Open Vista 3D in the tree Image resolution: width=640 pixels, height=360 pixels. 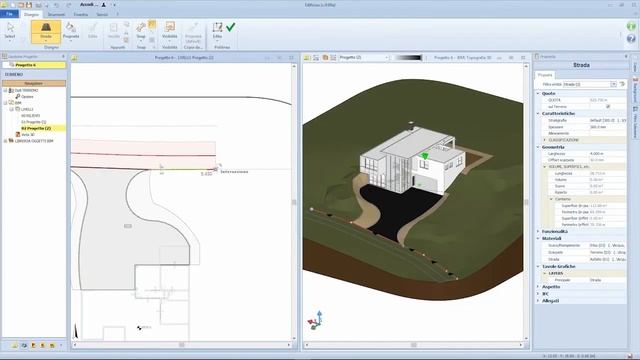tap(28, 134)
